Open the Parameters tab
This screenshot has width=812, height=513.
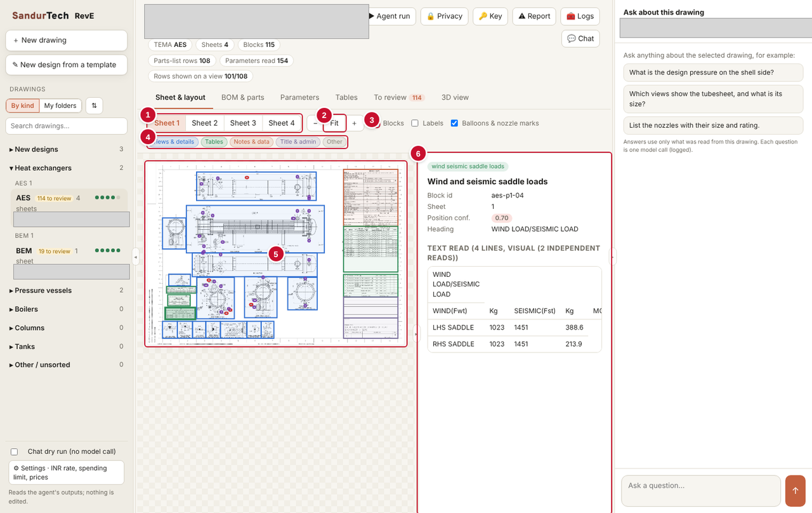pos(299,97)
